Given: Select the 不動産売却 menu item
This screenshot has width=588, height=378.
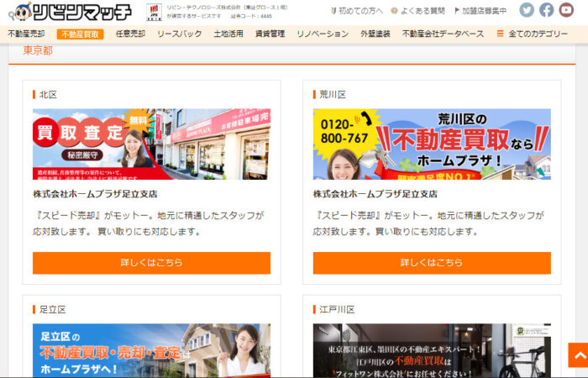Looking at the screenshot, I should coord(26,34).
